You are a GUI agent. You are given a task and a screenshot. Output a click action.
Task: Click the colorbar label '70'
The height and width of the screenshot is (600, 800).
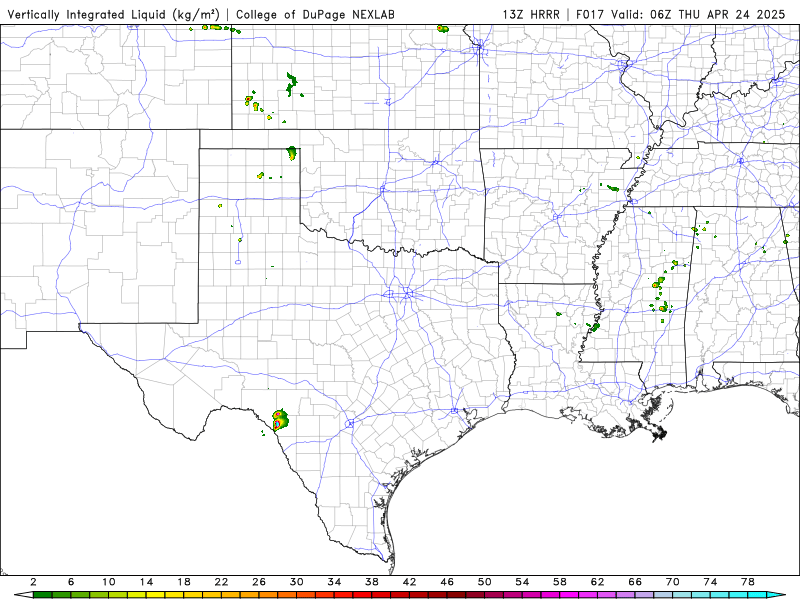click(673, 582)
